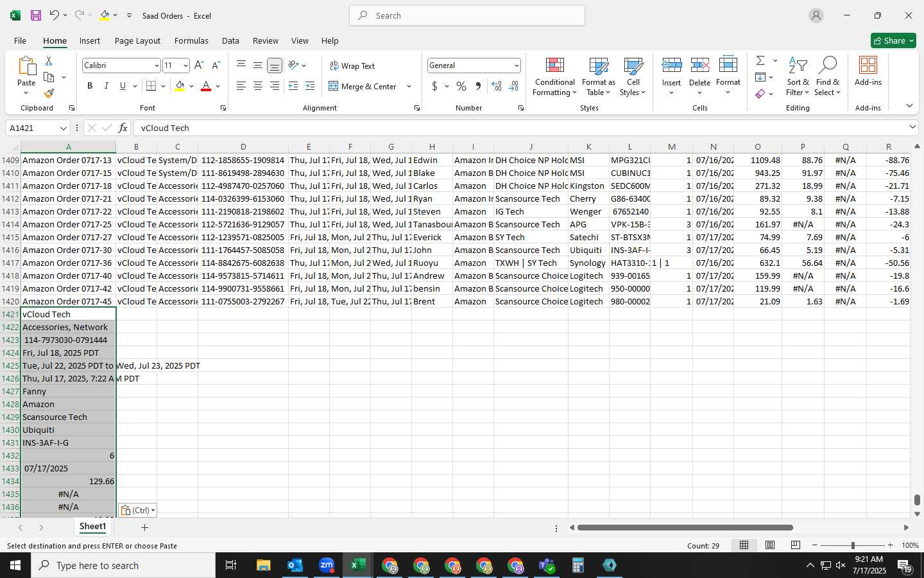The height and width of the screenshot is (578, 924).
Task: Toggle Underline formatting
Action: point(123,86)
